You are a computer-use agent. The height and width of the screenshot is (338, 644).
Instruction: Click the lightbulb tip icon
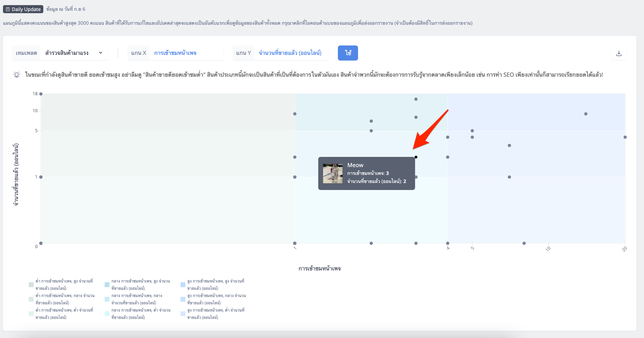(x=17, y=75)
